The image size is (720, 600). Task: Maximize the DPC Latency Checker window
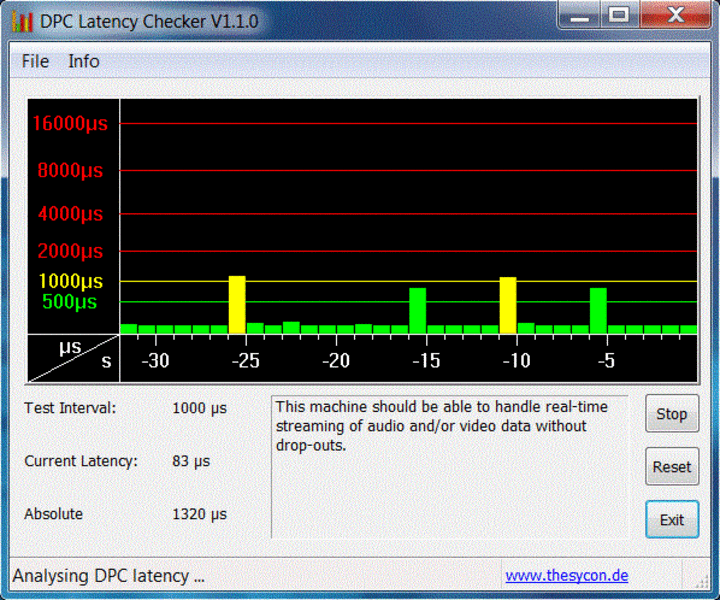pos(619,16)
